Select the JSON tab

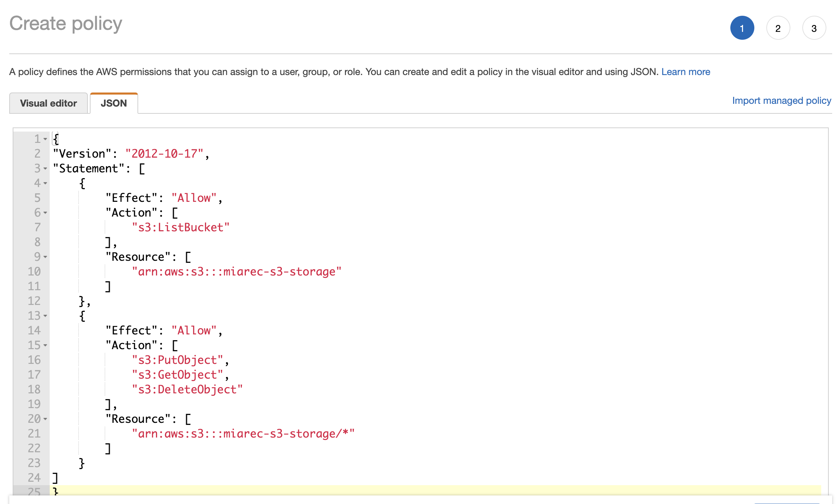(114, 103)
